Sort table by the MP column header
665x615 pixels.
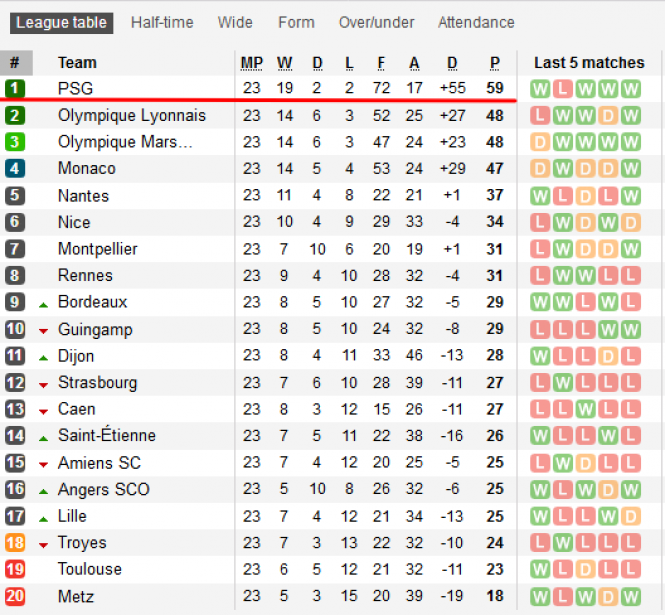click(251, 63)
